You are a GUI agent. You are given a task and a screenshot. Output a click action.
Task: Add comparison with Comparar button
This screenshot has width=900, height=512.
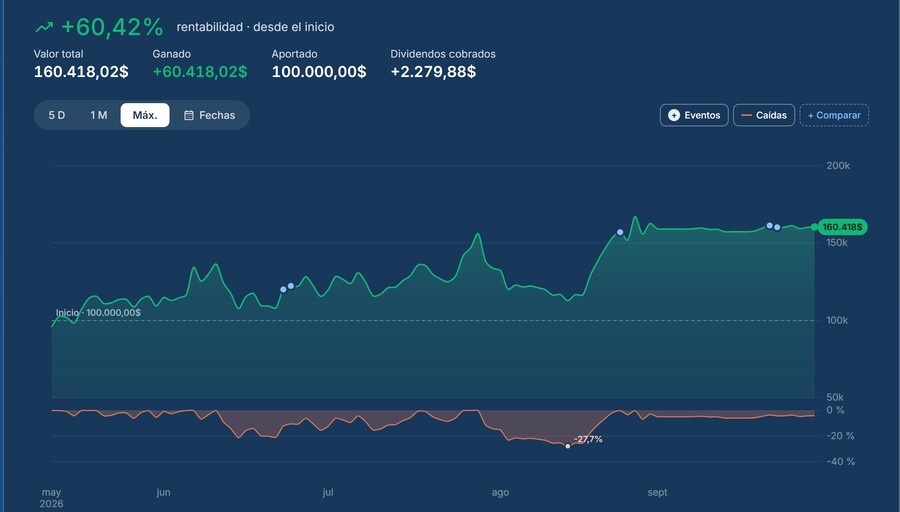(834, 115)
